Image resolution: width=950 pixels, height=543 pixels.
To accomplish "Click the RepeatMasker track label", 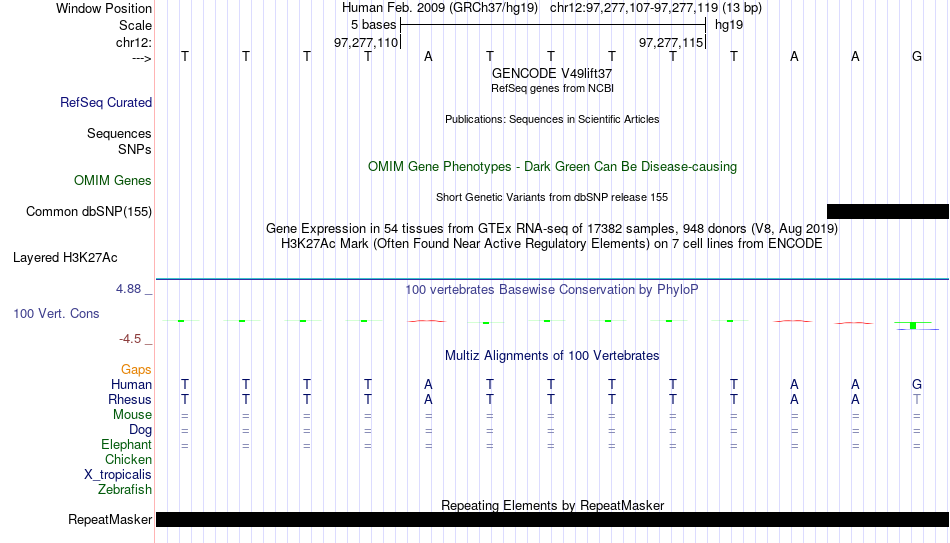I will click(x=110, y=520).
